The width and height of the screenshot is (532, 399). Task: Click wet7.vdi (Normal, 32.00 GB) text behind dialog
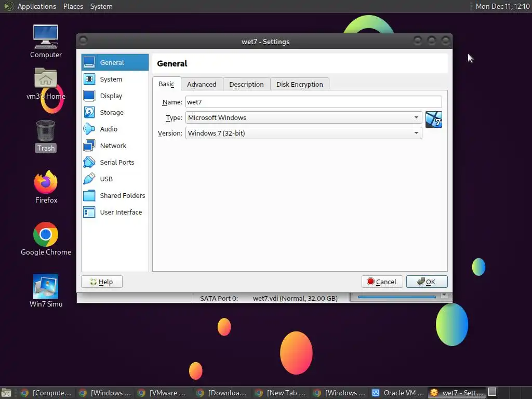(295, 298)
